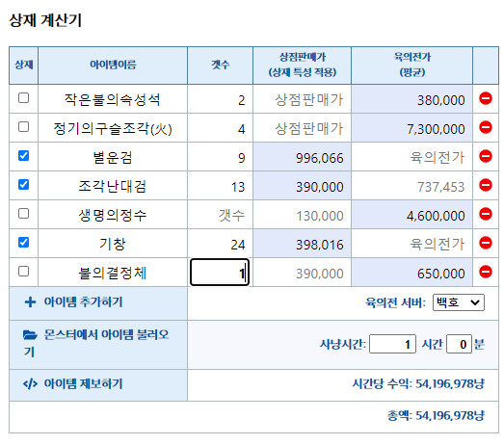
Task: Click the 130,000 shop price for 생명의정수
Action: pos(302,215)
